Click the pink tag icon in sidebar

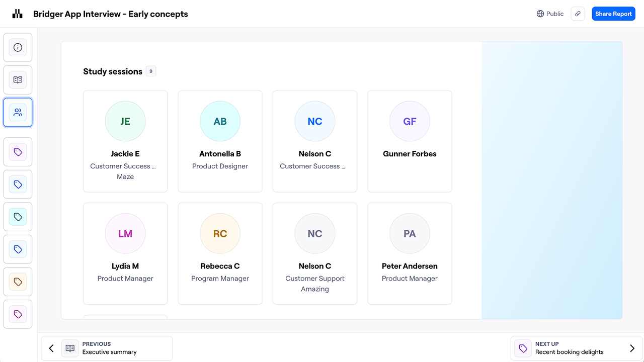coord(18,314)
